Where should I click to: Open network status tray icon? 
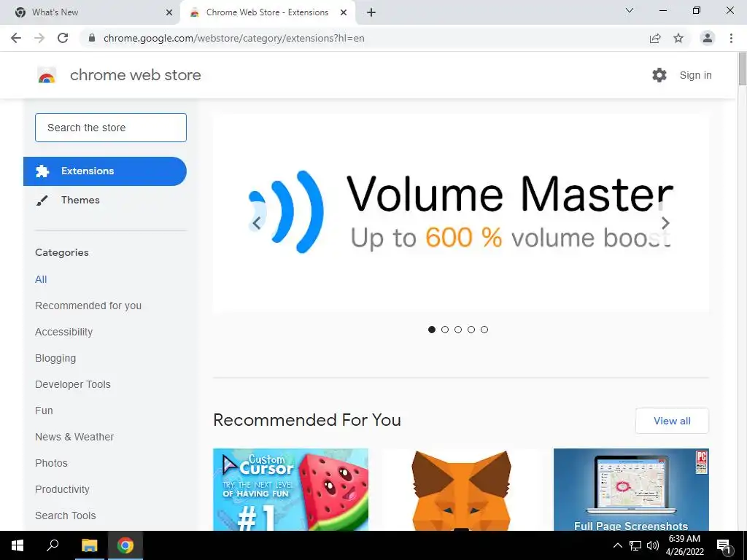(x=635, y=545)
